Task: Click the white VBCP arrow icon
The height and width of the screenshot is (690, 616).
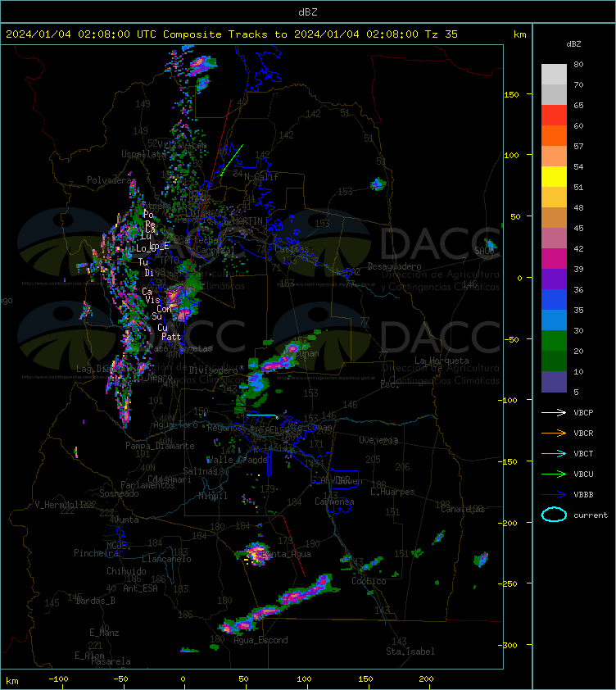Action: click(554, 412)
